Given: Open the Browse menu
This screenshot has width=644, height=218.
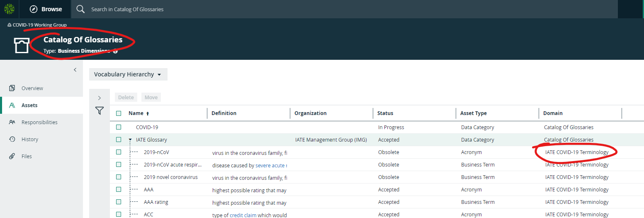Looking at the screenshot, I should point(46,9).
